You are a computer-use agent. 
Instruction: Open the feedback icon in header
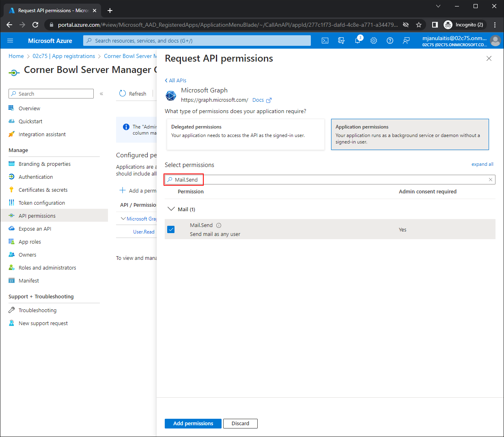coord(406,41)
